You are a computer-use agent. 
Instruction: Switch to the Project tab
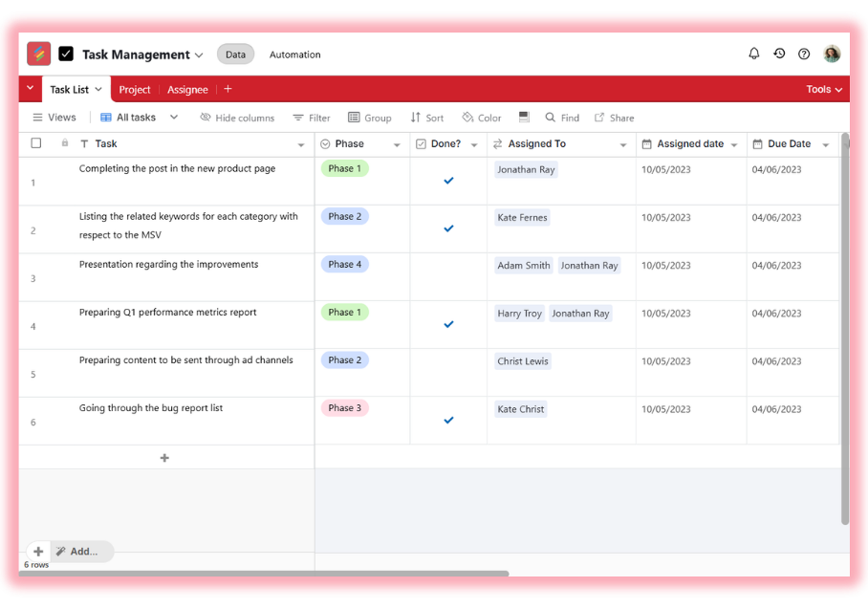pos(135,90)
